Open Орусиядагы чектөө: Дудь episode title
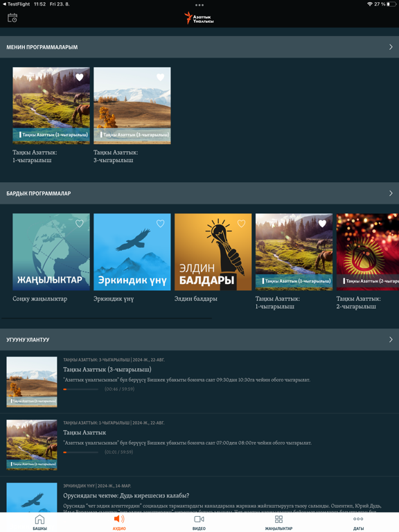This screenshot has height=532, width=399. pos(126,495)
